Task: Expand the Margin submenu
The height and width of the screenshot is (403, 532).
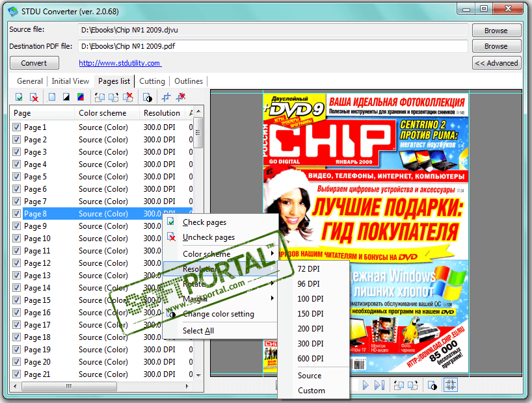Action: pyautogui.click(x=220, y=298)
